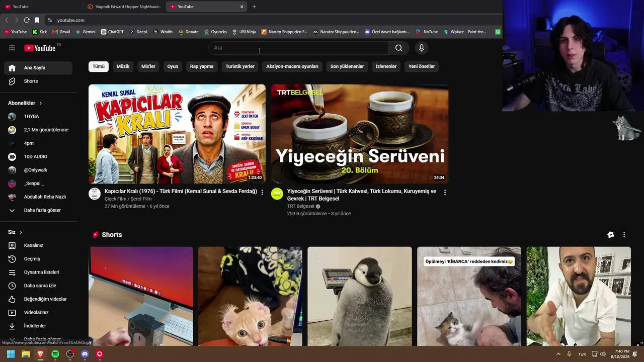Open Videolarınız in the sidebar
644x362 pixels.
point(38,313)
